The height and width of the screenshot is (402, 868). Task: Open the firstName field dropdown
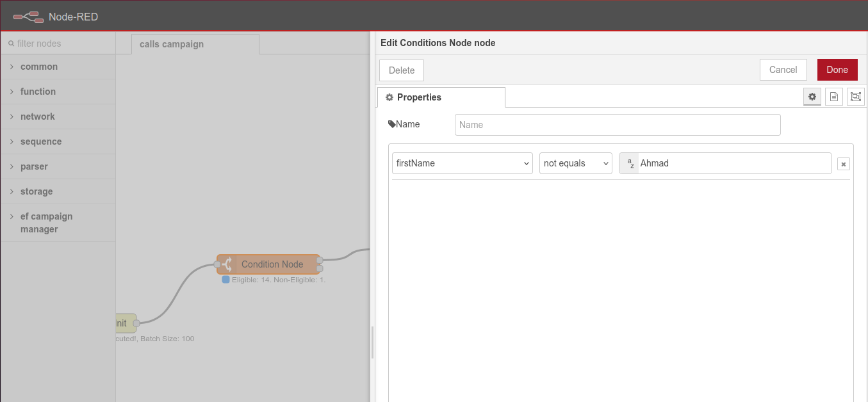[462, 163]
